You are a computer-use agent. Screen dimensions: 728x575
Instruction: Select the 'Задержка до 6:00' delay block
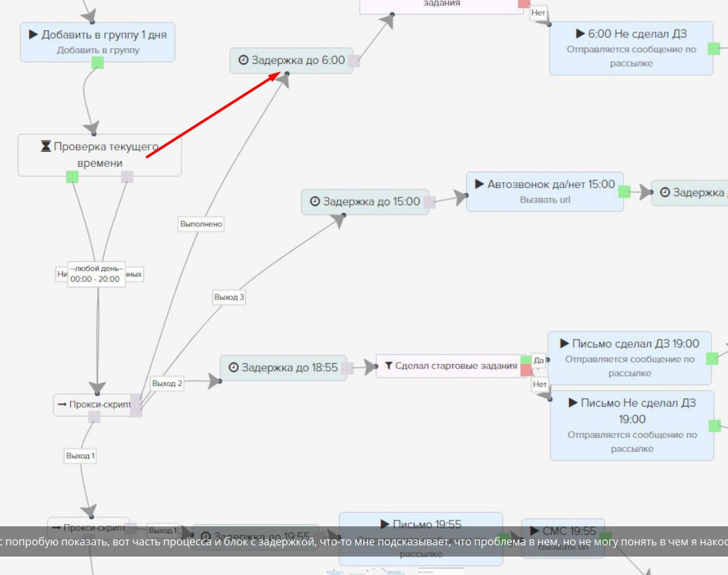pyautogui.click(x=291, y=61)
